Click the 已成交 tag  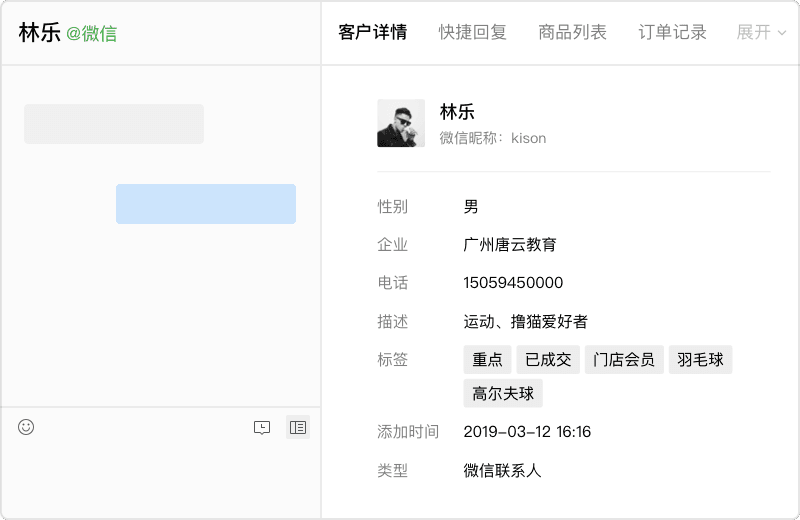click(x=548, y=360)
